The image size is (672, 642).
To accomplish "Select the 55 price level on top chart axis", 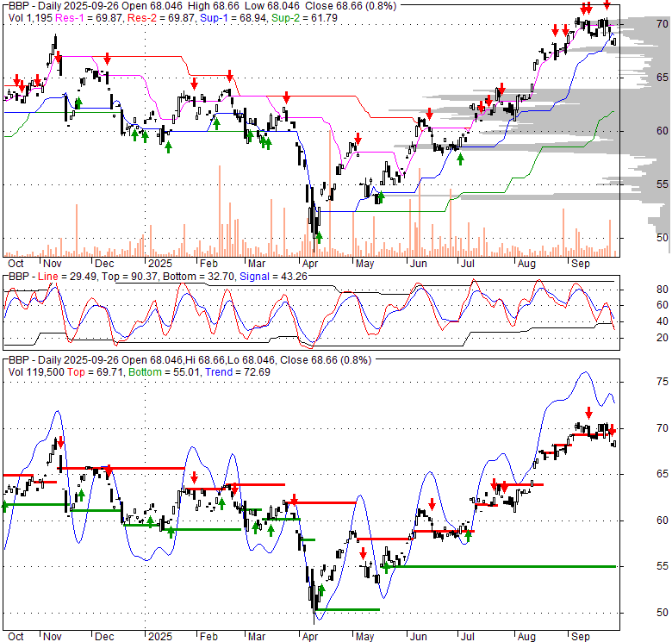I will (663, 184).
